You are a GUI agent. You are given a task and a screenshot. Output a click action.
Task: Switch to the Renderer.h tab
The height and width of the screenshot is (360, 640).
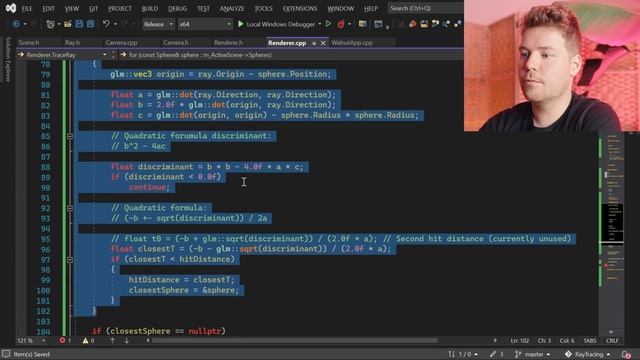229,43
